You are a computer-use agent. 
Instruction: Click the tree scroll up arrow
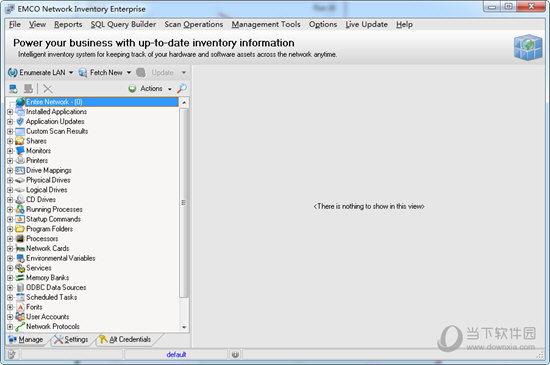point(184,102)
